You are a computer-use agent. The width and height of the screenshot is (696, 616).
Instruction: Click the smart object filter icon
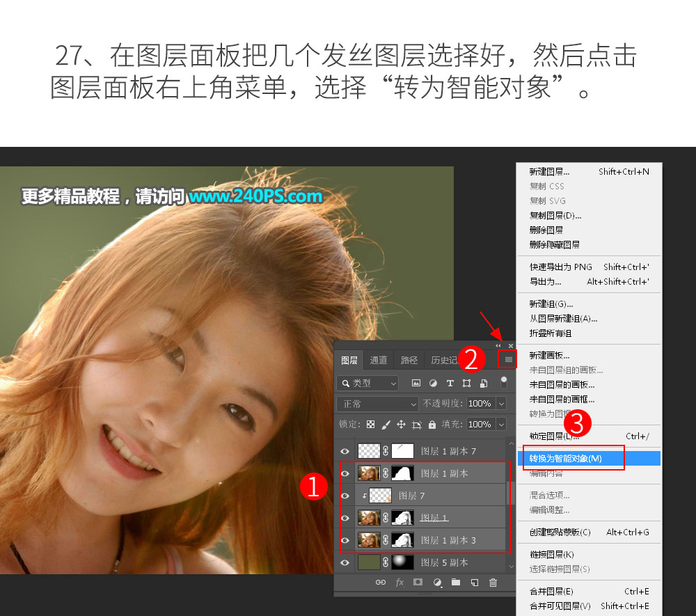pos(484,383)
